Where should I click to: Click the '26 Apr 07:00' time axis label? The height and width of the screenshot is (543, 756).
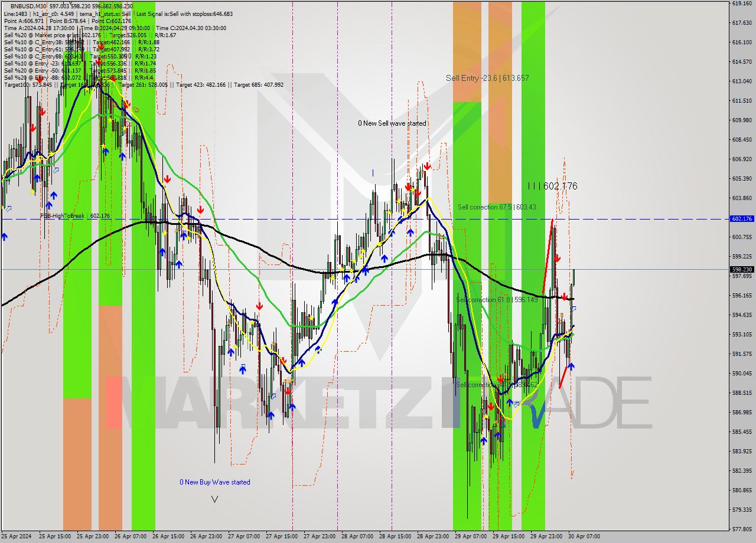(131, 537)
